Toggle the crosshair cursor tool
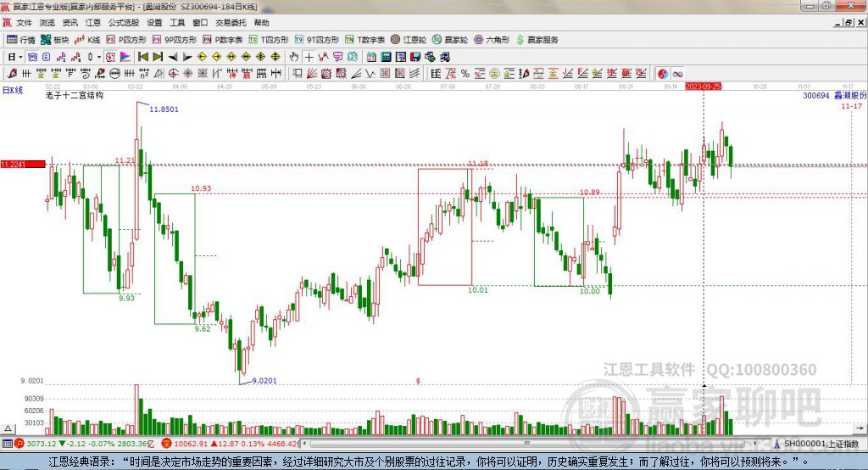The height and width of the screenshot is (470, 868). [x=309, y=57]
